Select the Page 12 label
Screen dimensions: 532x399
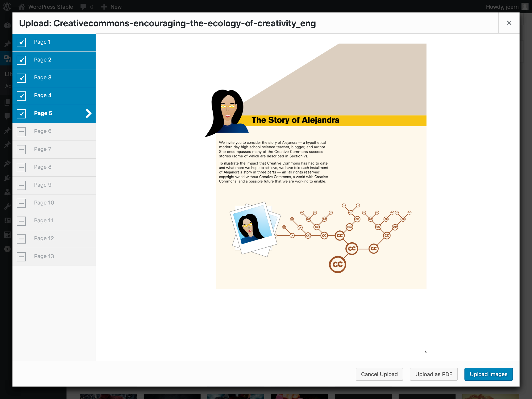pos(44,238)
